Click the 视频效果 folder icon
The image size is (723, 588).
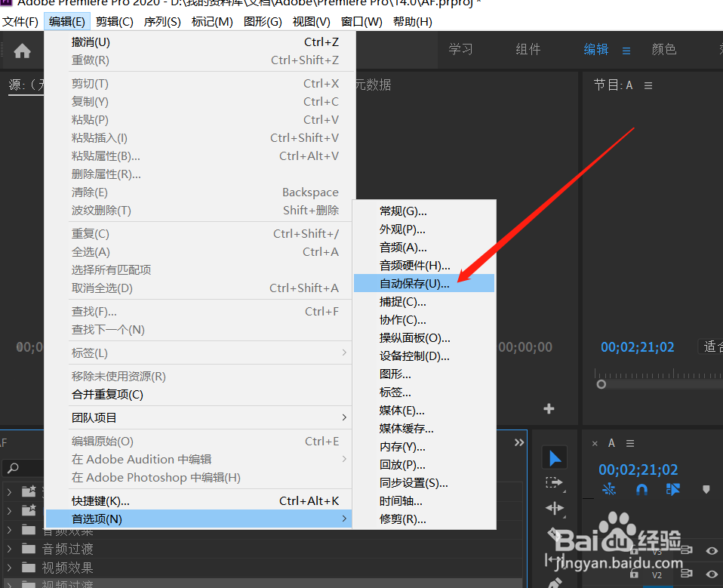point(29,568)
